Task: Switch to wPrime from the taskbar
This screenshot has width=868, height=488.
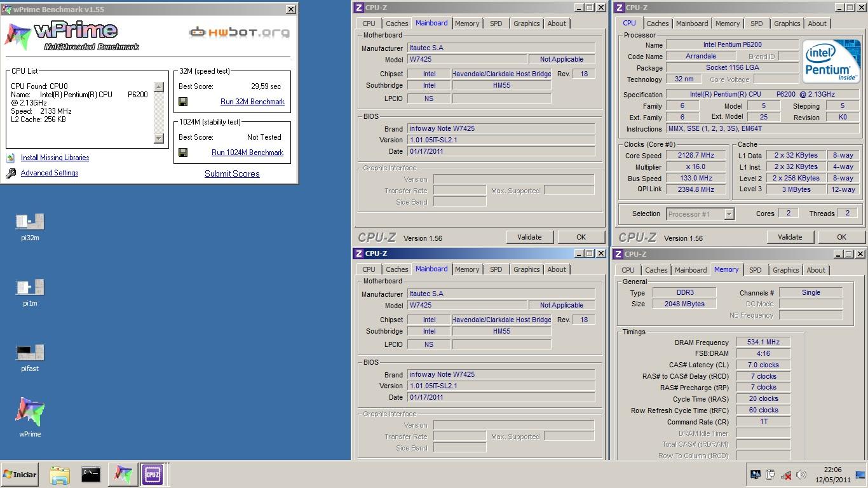Action: (123, 475)
